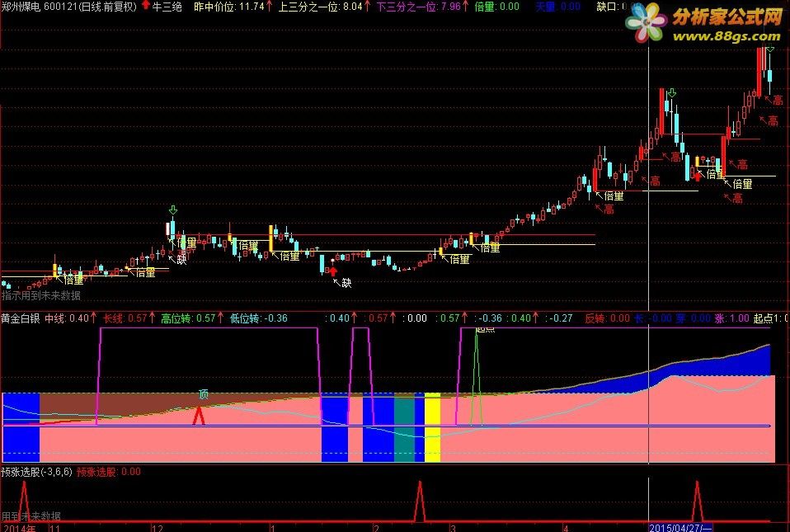Viewport: 790px width, 532px height.
Task: Click the last red spike in the 预涨选股 pane
Action: [x=698, y=501]
